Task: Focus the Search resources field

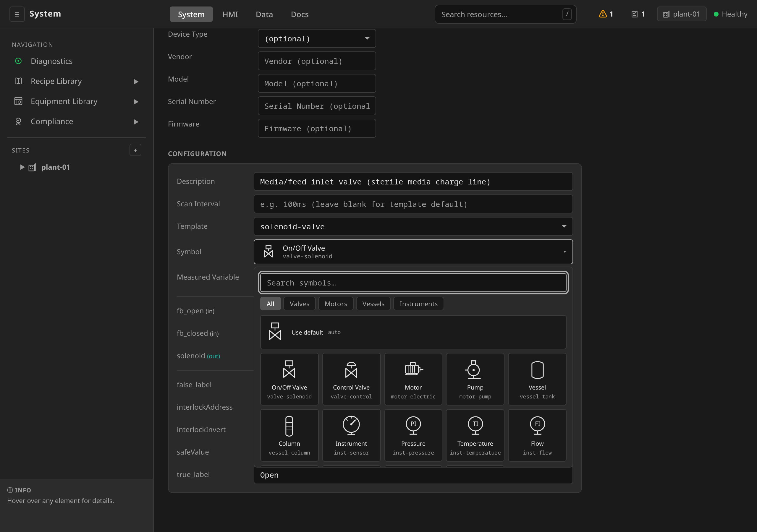Action: point(505,14)
